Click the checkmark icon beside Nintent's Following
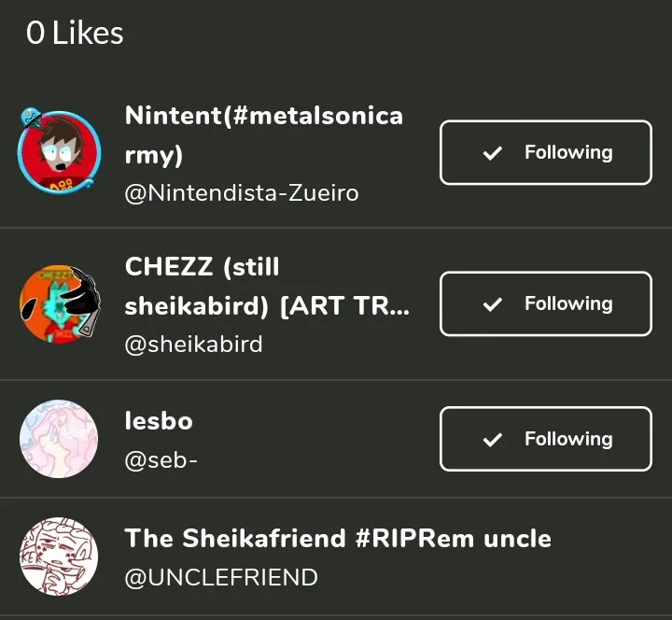Image resolution: width=672 pixels, height=620 pixels. [x=493, y=153]
